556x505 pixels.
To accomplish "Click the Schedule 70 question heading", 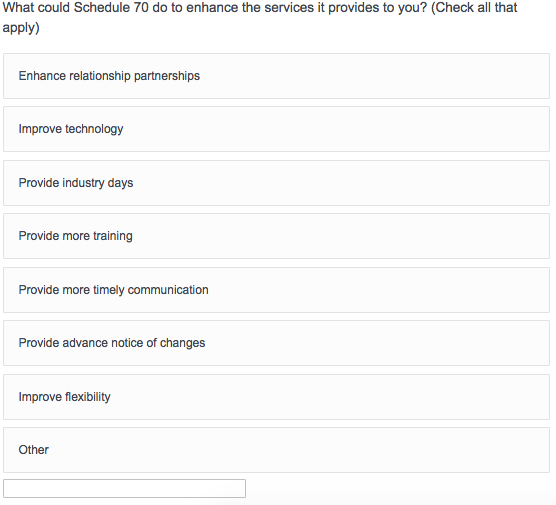I will coord(260,17).
